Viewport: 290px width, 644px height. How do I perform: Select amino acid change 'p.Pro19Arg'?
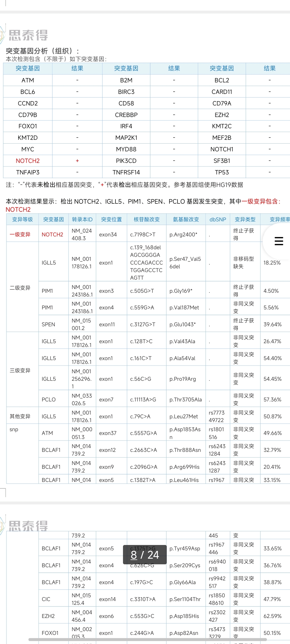183,379
